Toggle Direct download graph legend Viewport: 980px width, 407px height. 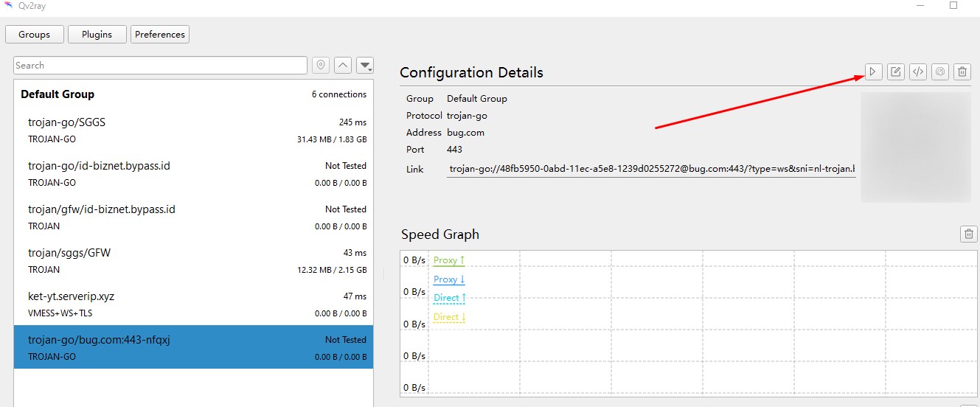[450, 317]
